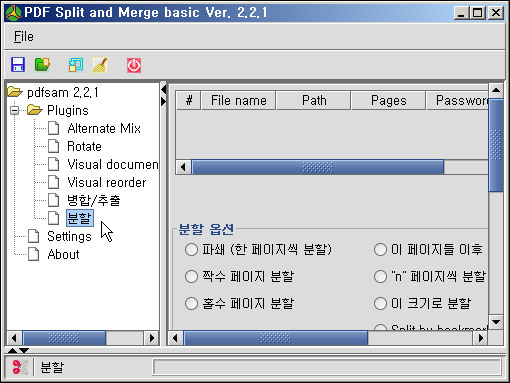Image resolution: width=510 pixels, height=383 pixels.
Task: Click the Password column header
Action: [x=457, y=100]
